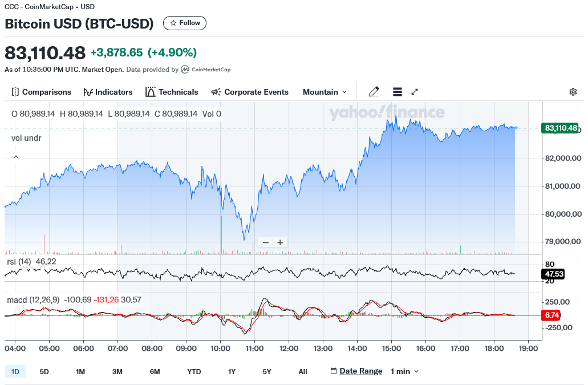This screenshot has height=385, width=588.
Task: Click the macd (12,26,9) indicator label
Action: 33,300
